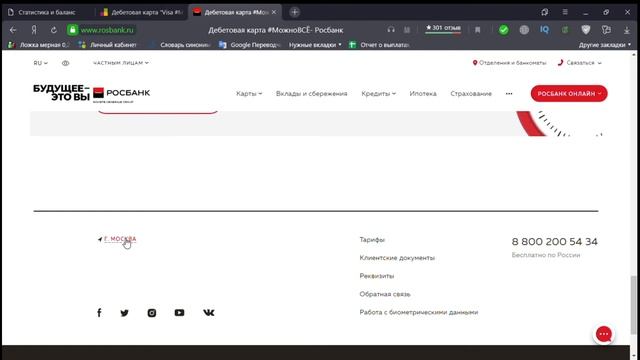Open 'Вклады и сбережения' nav item
This screenshot has height=360, width=640.
[311, 93]
